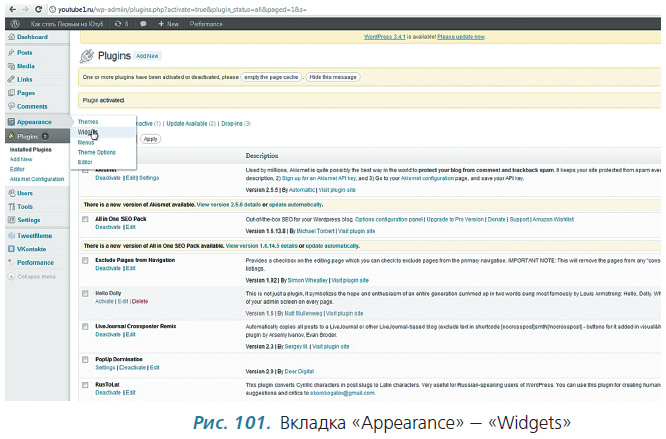666x439 pixels.
Task: Click the Comments bubble icon in sidebar
Action: click(x=11, y=106)
